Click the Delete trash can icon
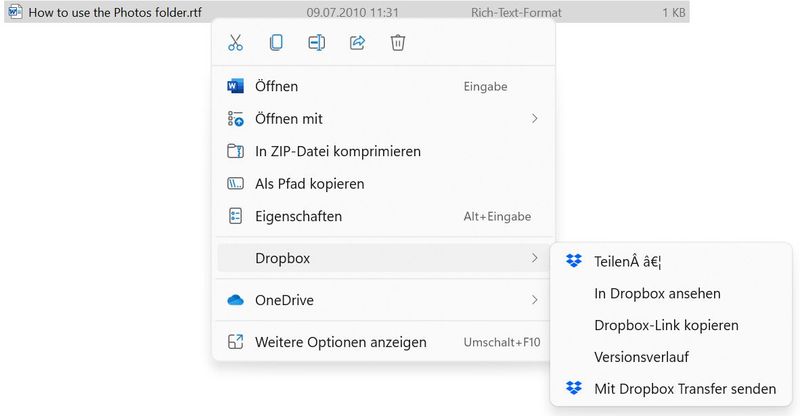Image resolution: width=800 pixels, height=416 pixels. (x=397, y=43)
